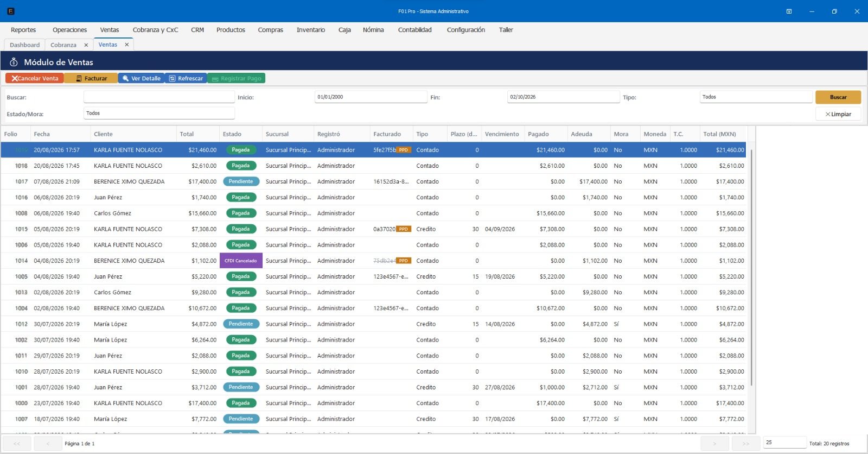Open the Taller menu
Screen dimensions: 868x454
(506, 30)
